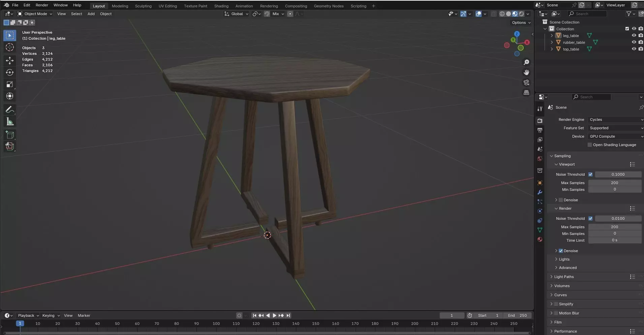Screen dimensions: 644x335
Task: Jump to the timeline end frame
Action: (x=288, y=315)
